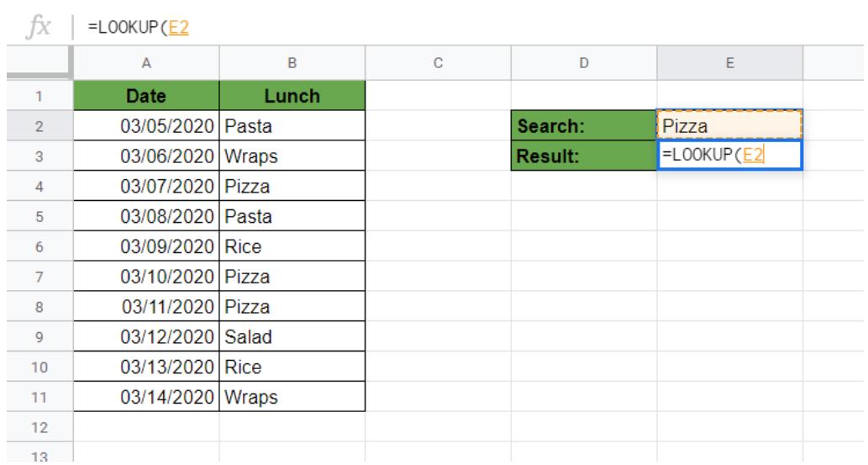Select row 12 header
Image resolution: width=868 pixels, height=465 pixels.
coord(36,427)
